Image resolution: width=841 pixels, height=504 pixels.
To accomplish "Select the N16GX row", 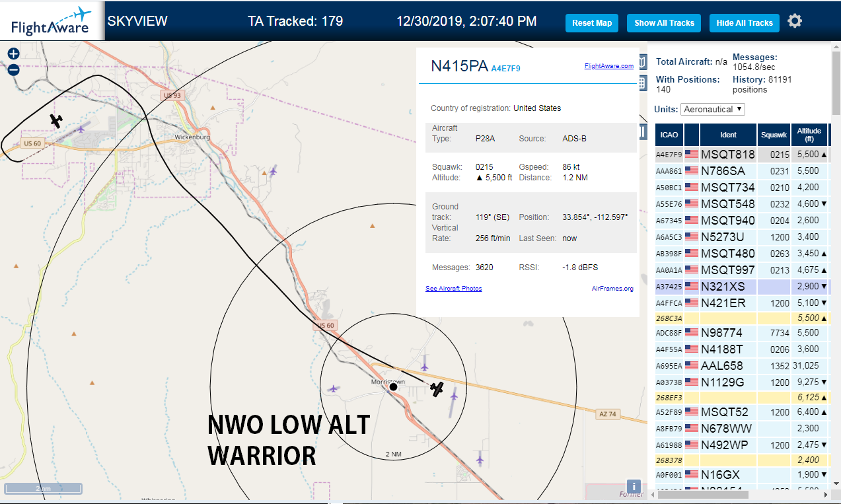I will click(x=743, y=474).
